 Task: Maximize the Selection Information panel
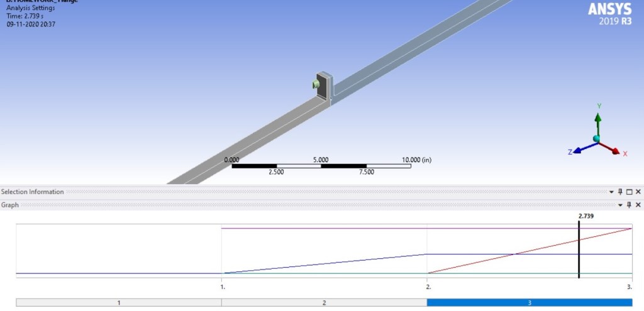point(629,192)
